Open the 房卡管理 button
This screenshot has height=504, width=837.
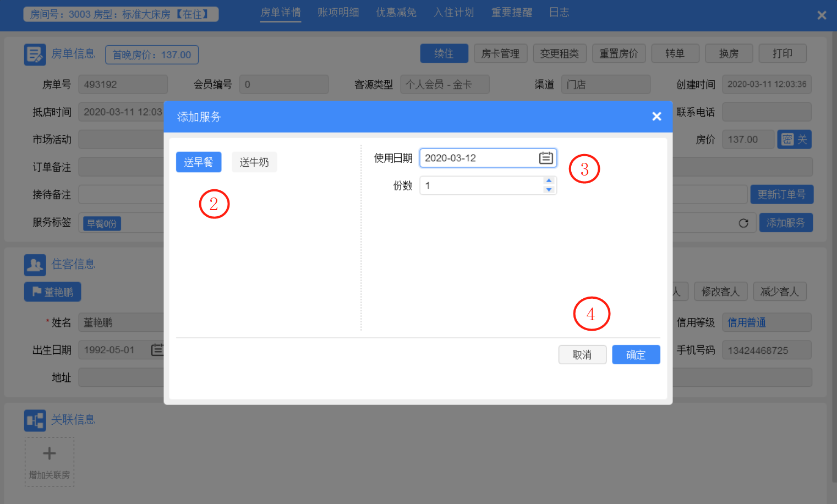[x=500, y=53]
